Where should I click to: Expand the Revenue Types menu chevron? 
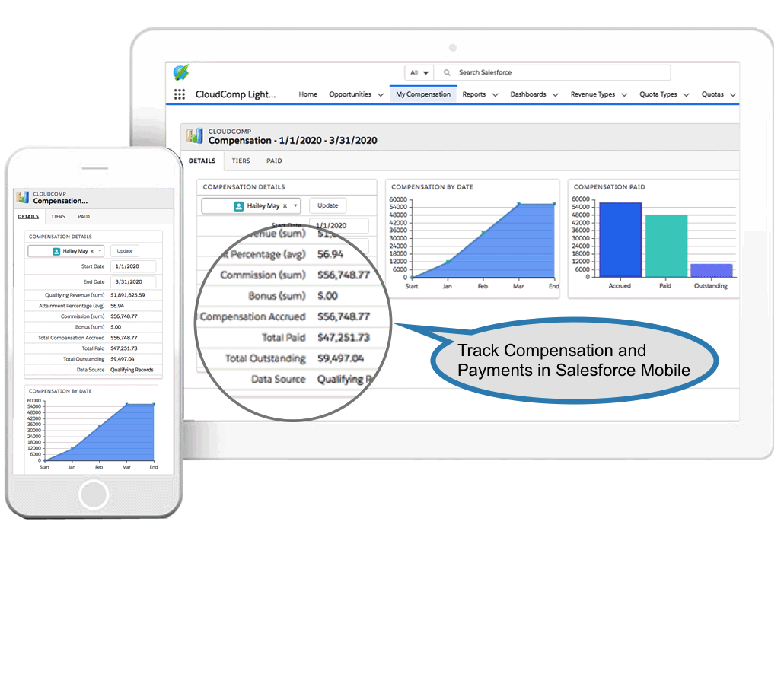[624, 94]
